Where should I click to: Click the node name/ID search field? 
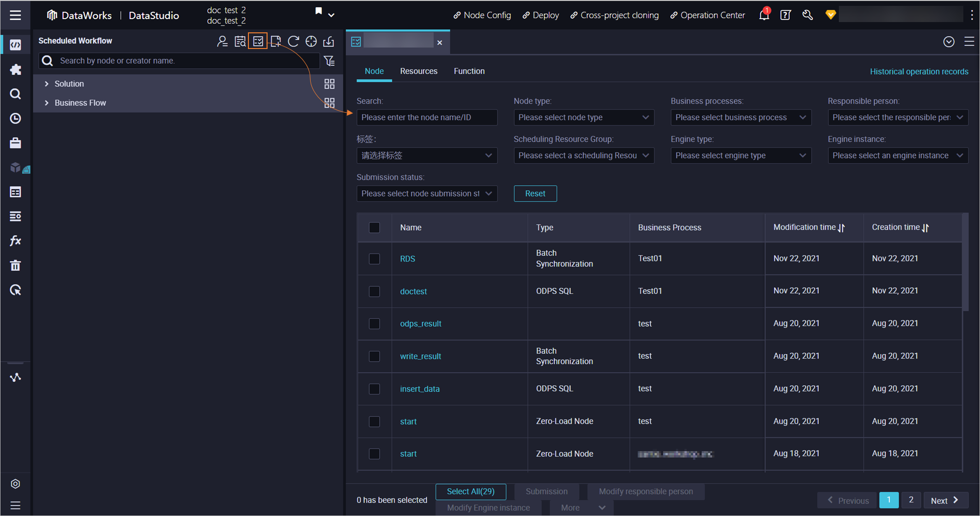click(x=427, y=117)
